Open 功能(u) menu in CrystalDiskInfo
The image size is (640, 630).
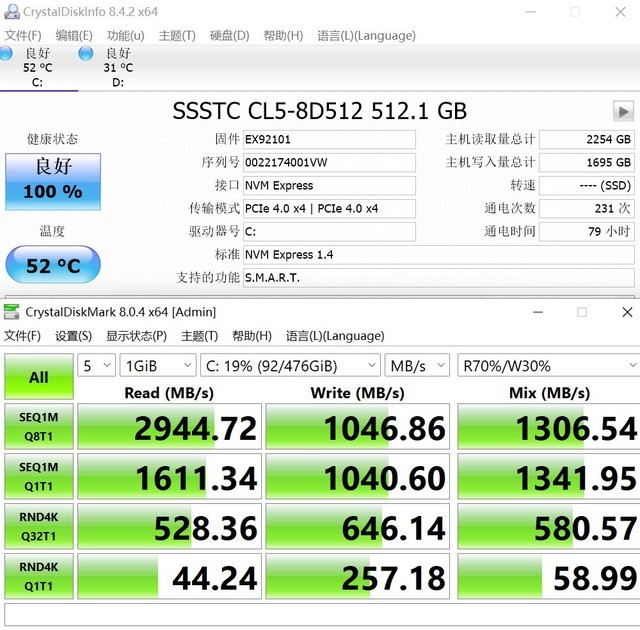coord(125,35)
